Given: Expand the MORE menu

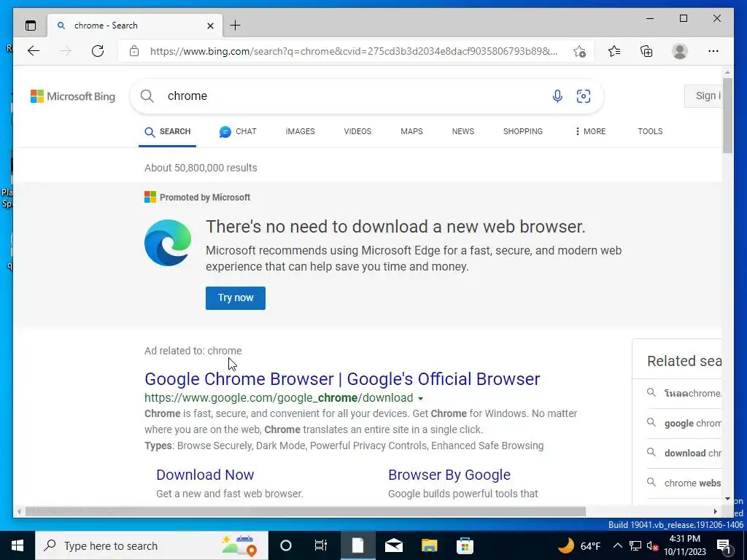Looking at the screenshot, I should [x=590, y=131].
